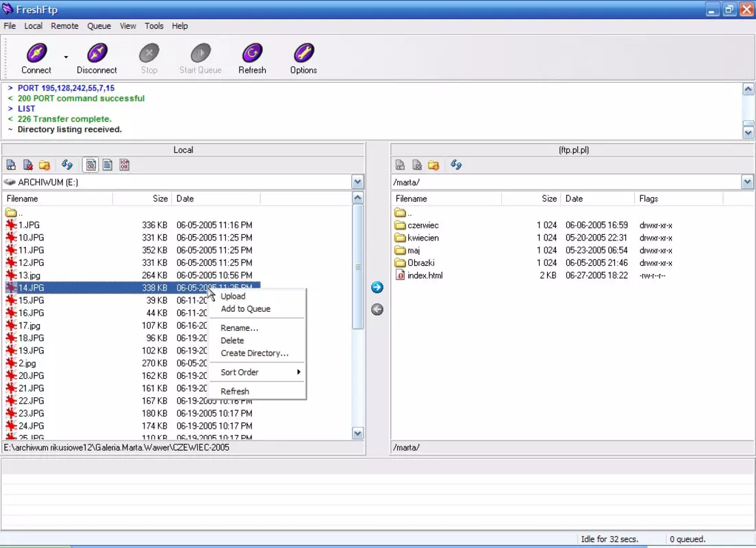This screenshot has width=756, height=548.
Task: Sort remote files by Filename header
Action: [x=446, y=199]
